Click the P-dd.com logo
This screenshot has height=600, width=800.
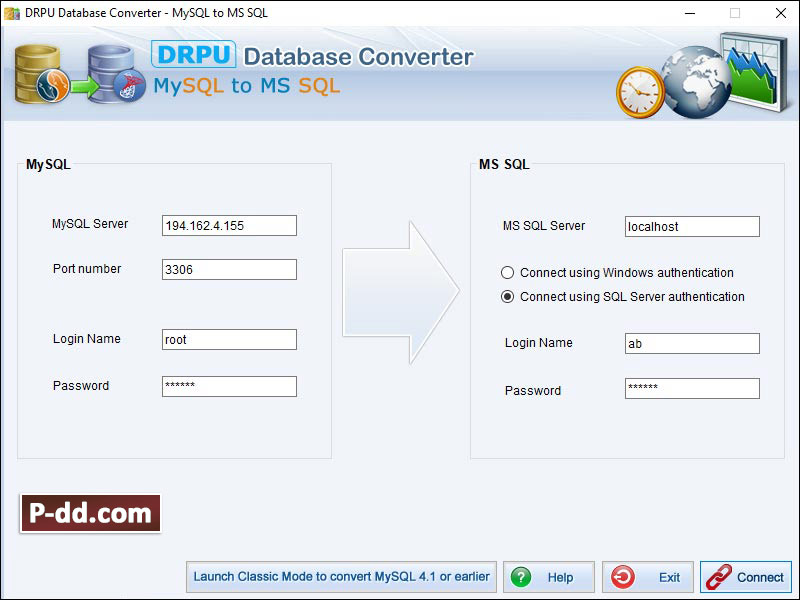pos(90,513)
